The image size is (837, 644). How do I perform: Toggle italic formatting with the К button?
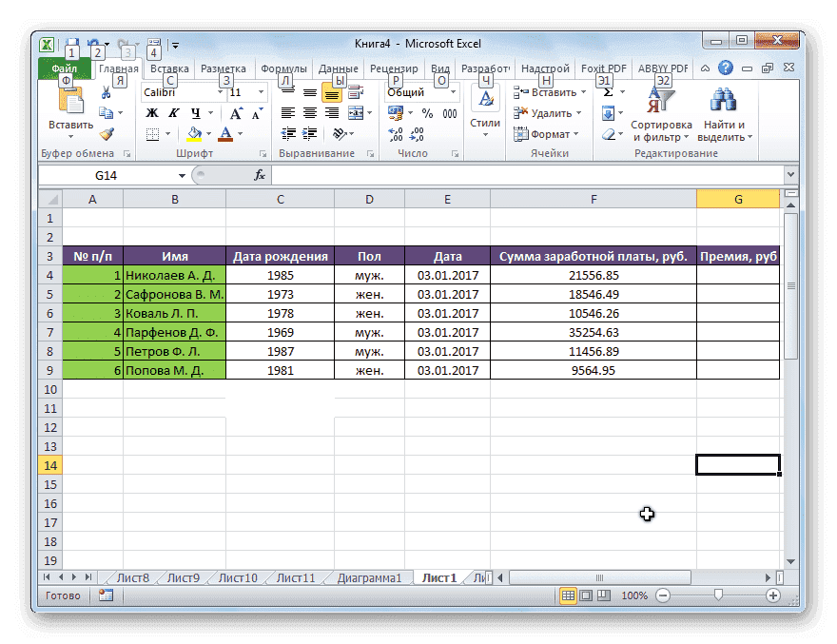[174, 112]
